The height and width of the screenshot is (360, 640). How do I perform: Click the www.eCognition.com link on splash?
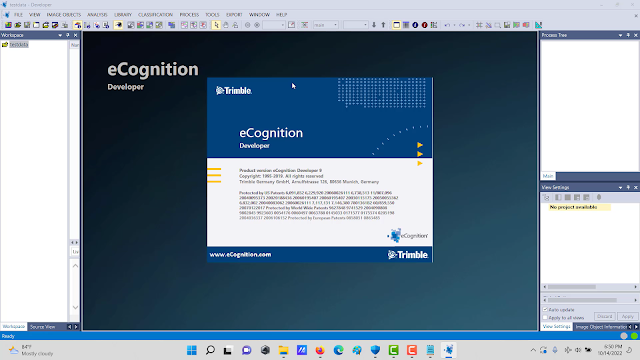[240, 254]
